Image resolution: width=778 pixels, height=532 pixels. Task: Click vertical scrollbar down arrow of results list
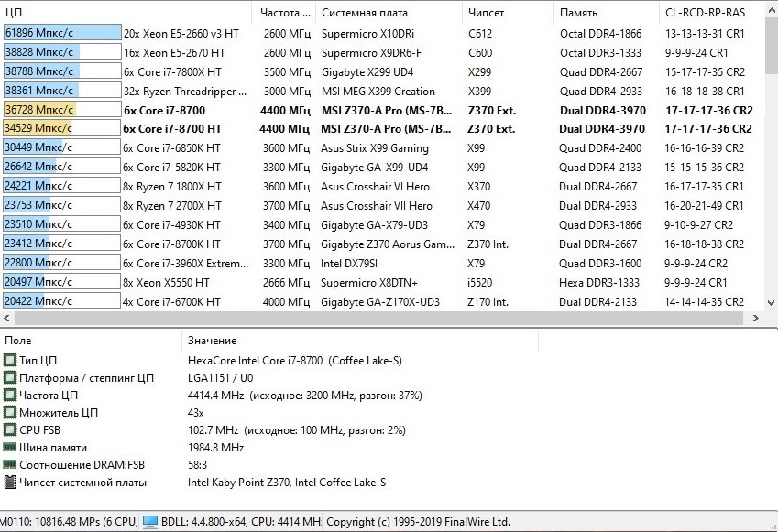[x=771, y=302]
